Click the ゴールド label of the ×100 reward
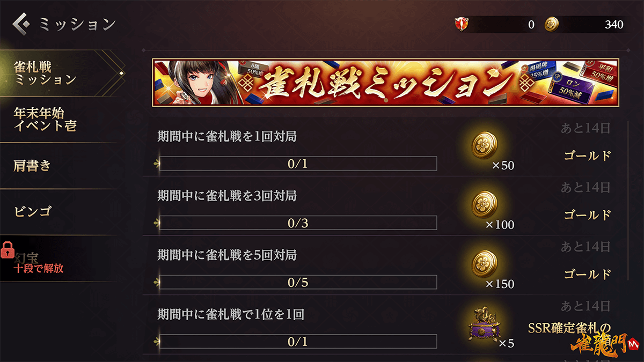This screenshot has height=362, width=644. (x=588, y=215)
